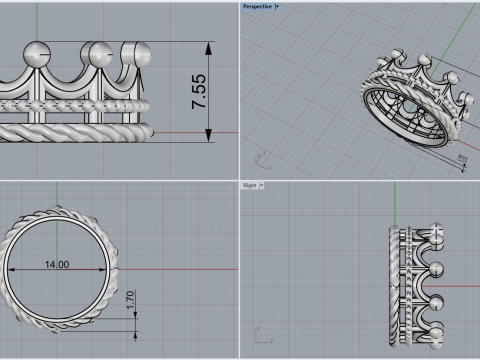Click the world axes icon in Perspective view

(263, 160)
